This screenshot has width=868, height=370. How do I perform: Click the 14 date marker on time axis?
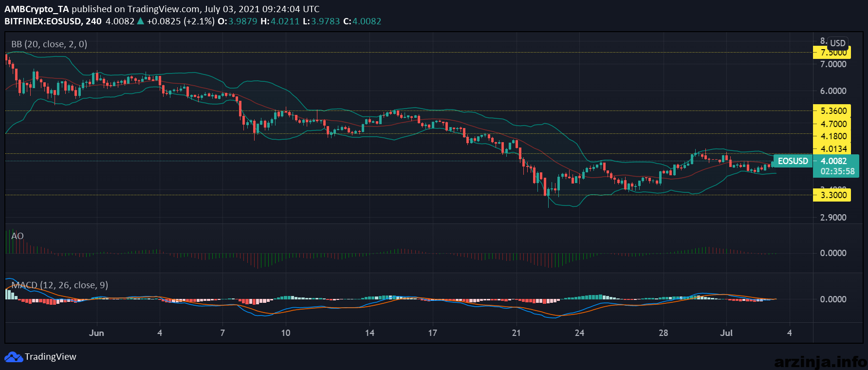pos(369,333)
